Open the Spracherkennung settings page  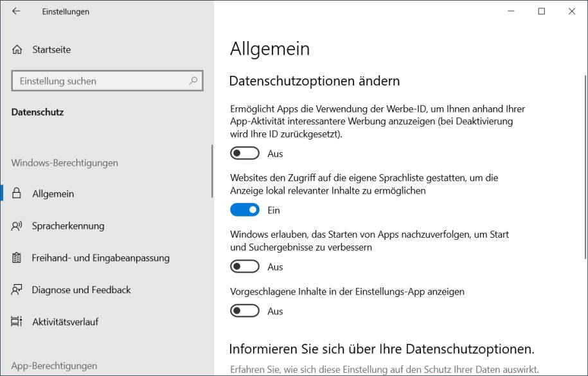pyautogui.click(x=68, y=226)
